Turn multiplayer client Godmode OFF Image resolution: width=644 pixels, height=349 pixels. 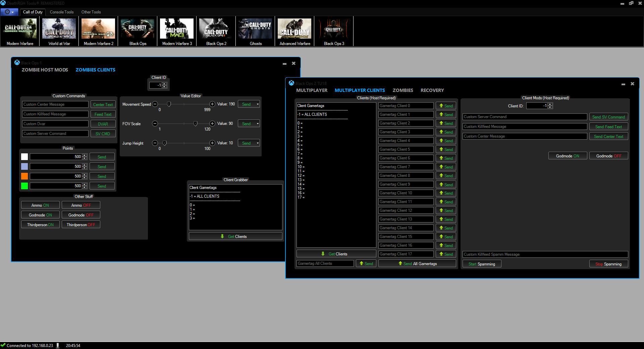coord(608,156)
